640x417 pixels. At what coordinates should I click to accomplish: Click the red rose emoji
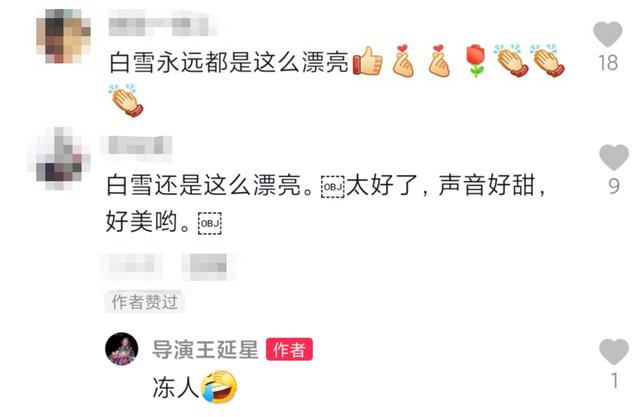(x=475, y=61)
